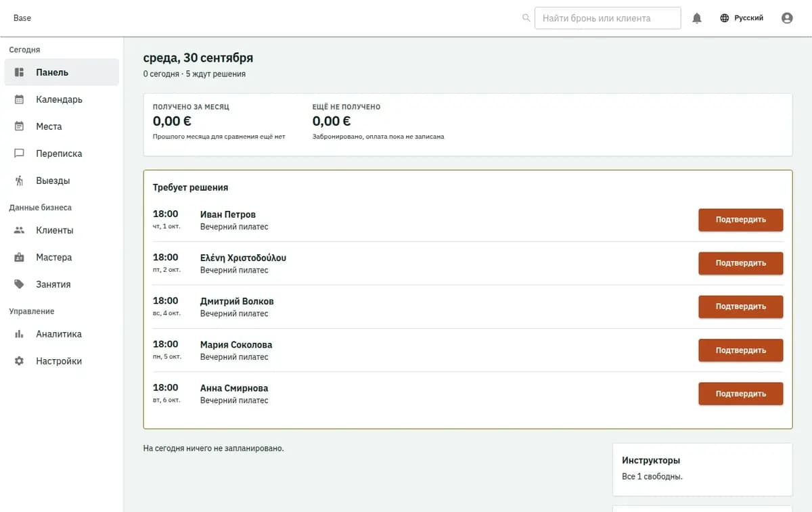
Task: Open the Переписка section
Action: click(62, 154)
